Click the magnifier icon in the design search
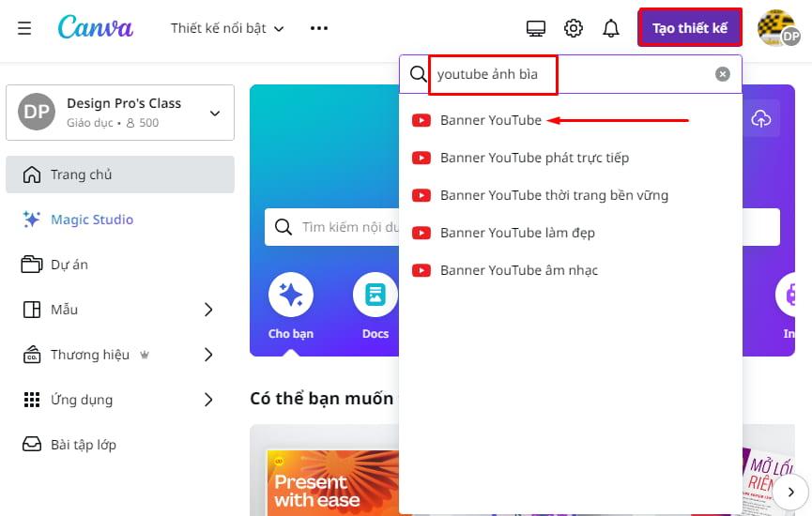812x516 pixels. pyautogui.click(x=418, y=74)
